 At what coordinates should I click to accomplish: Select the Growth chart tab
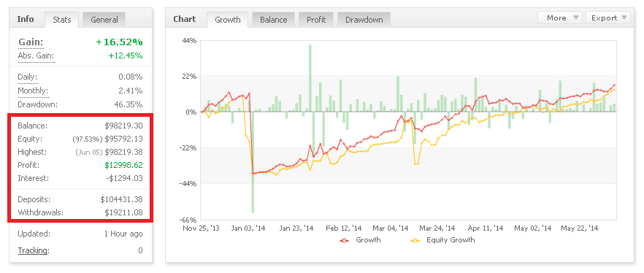pos(228,20)
